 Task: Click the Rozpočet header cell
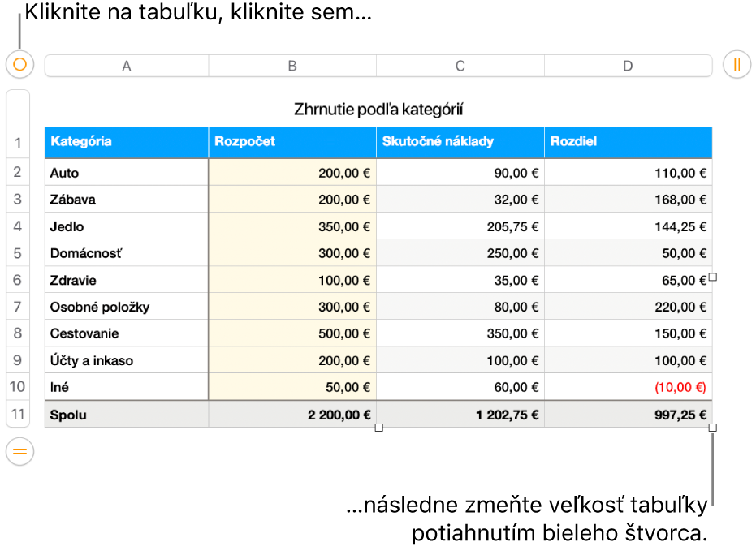292,143
